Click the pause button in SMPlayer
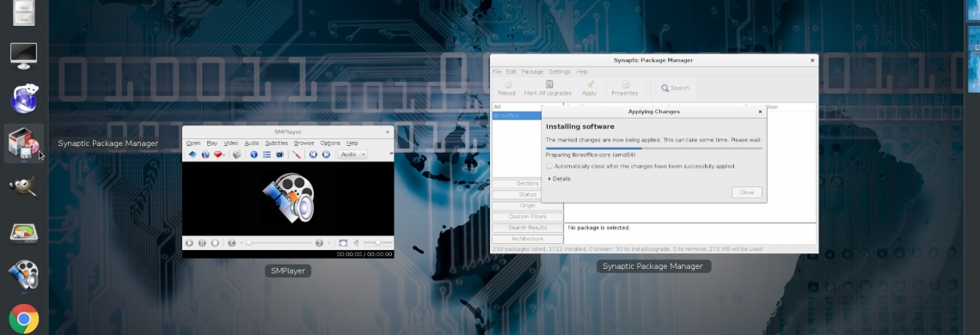 coord(202,243)
